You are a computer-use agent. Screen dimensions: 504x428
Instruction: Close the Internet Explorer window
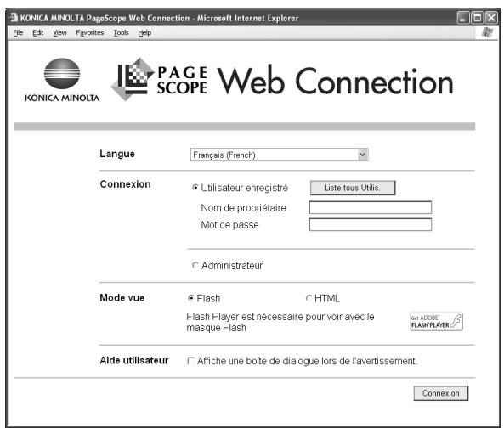tap(491, 18)
